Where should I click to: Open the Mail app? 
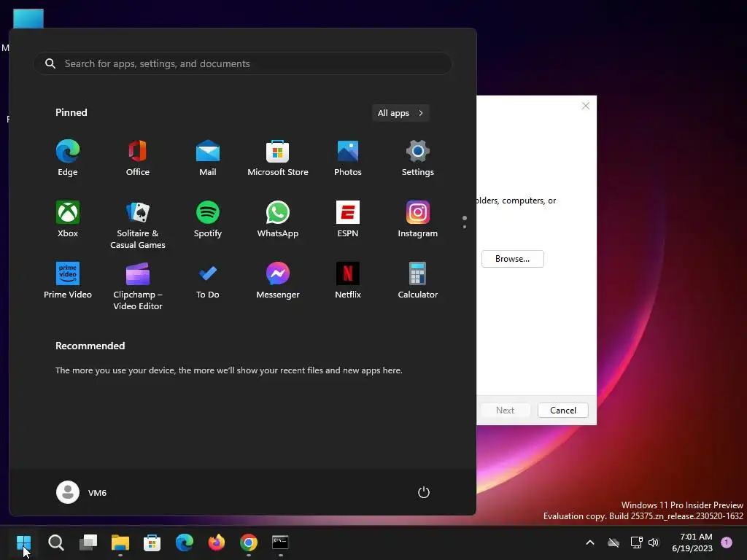208,158
